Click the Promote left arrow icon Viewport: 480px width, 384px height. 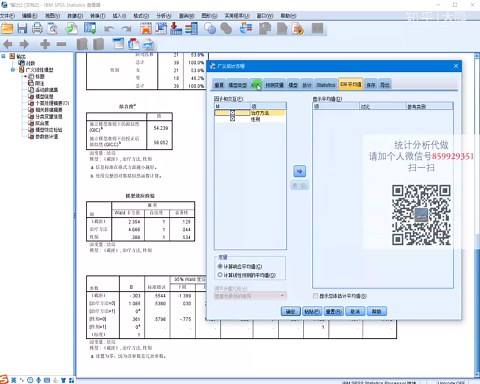click(x=8, y=44)
